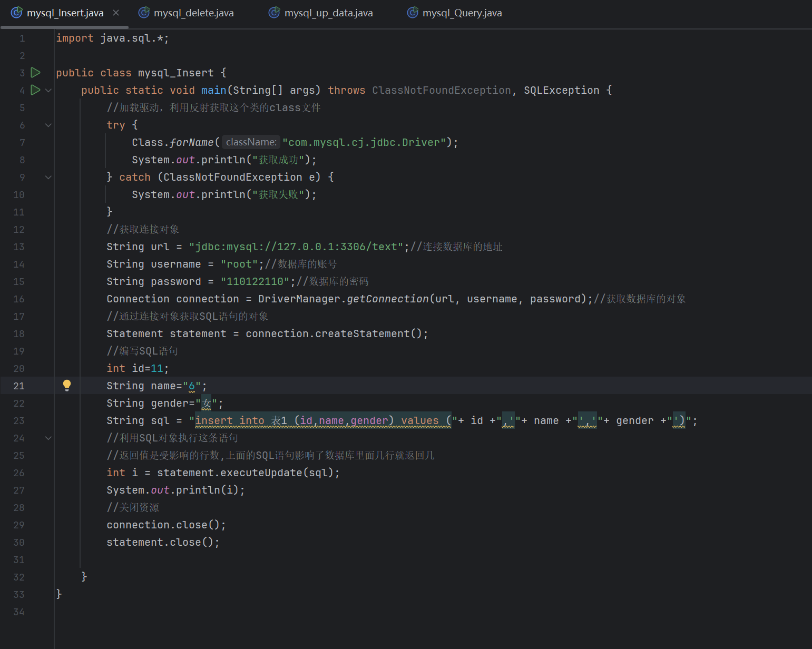The width and height of the screenshot is (812, 649).
Task: Click the "//编写SQL语句" comment
Action: (142, 351)
